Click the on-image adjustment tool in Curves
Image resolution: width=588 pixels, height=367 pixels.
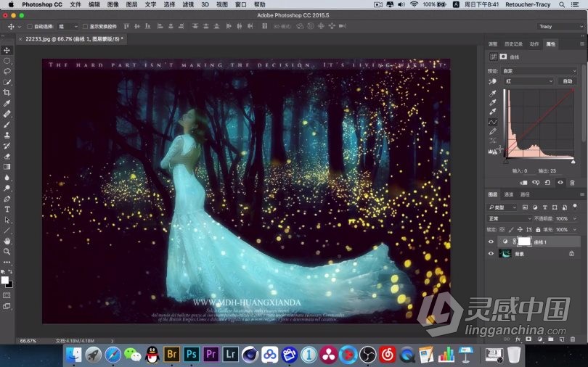tap(492, 81)
